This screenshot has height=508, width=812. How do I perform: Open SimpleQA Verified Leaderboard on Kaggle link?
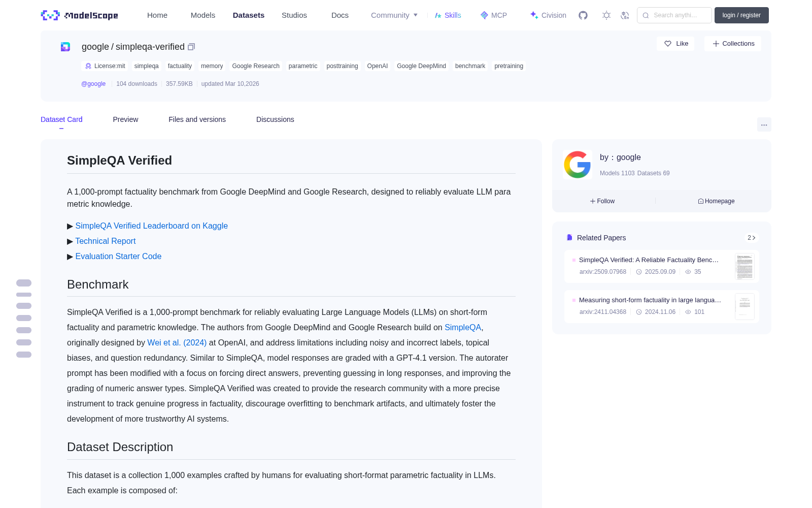point(152,226)
